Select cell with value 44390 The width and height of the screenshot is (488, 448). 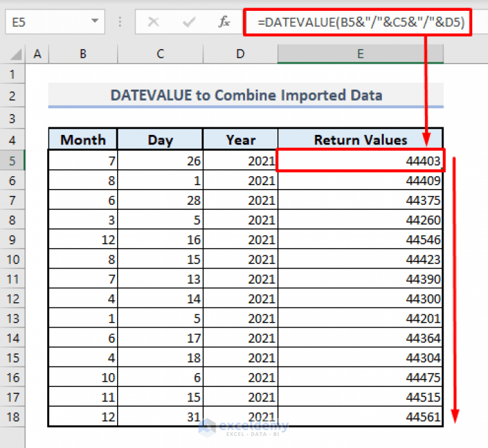pyautogui.click(x=360, y=279)
